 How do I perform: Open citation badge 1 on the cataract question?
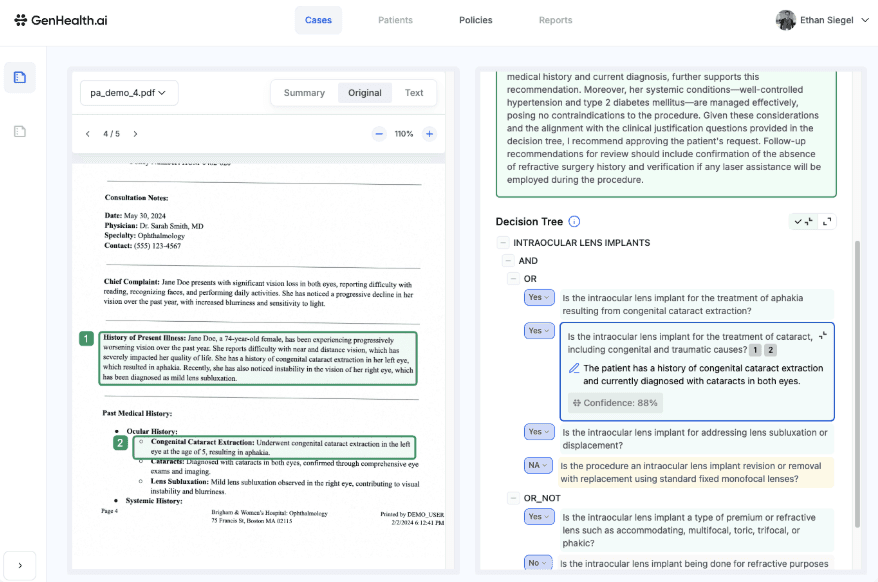pyautogui.click(x=755, y=350)
